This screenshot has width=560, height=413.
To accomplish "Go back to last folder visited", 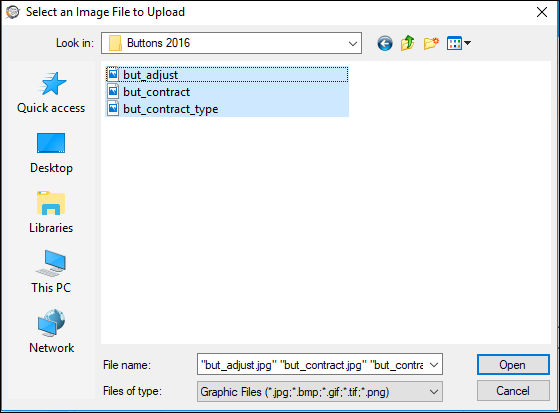I will (385, 44).
